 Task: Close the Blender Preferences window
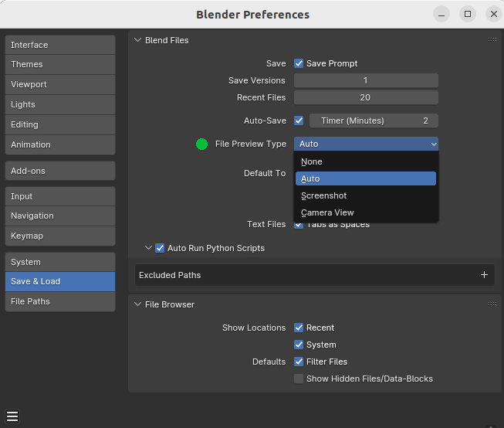pyautogui.click(x=494, y=14)
